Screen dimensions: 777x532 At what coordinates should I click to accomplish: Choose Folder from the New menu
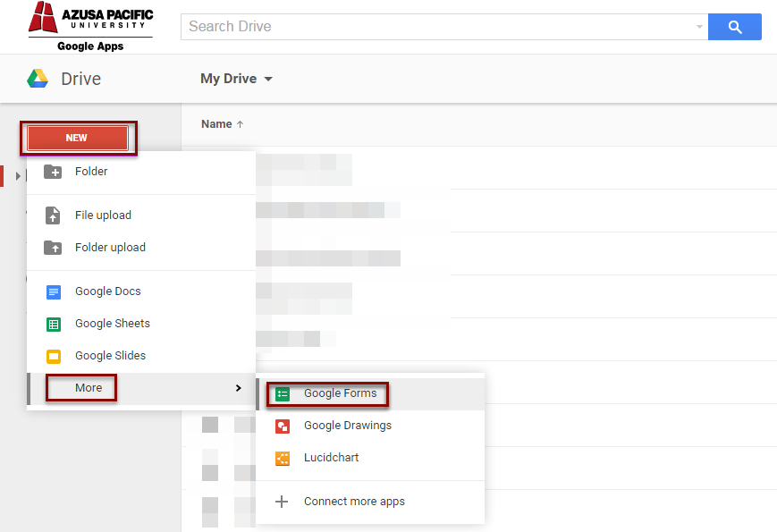[141, 172]
